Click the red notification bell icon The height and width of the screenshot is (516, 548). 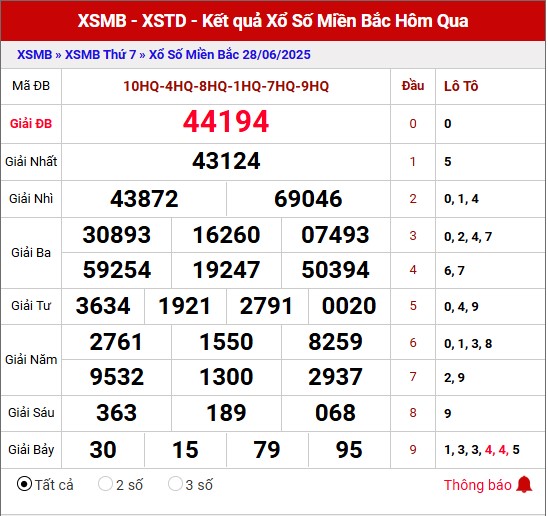click(524, 485)
